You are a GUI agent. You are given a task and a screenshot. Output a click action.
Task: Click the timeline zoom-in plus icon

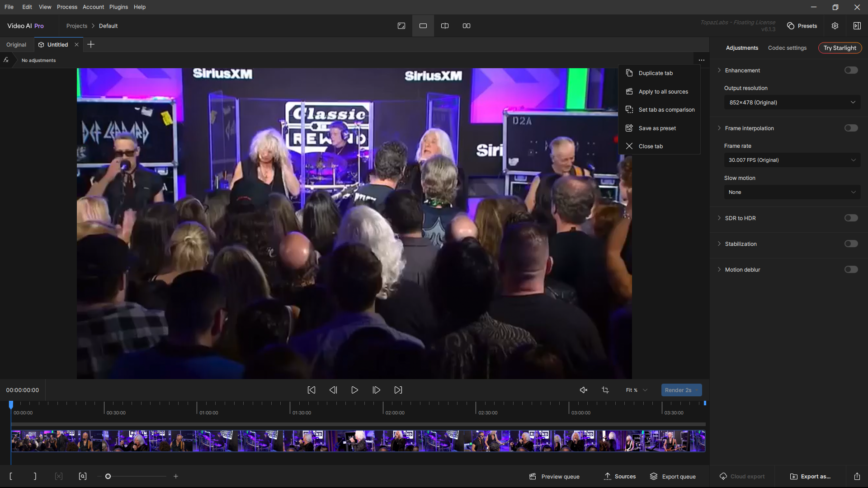[x=176, y=476]
